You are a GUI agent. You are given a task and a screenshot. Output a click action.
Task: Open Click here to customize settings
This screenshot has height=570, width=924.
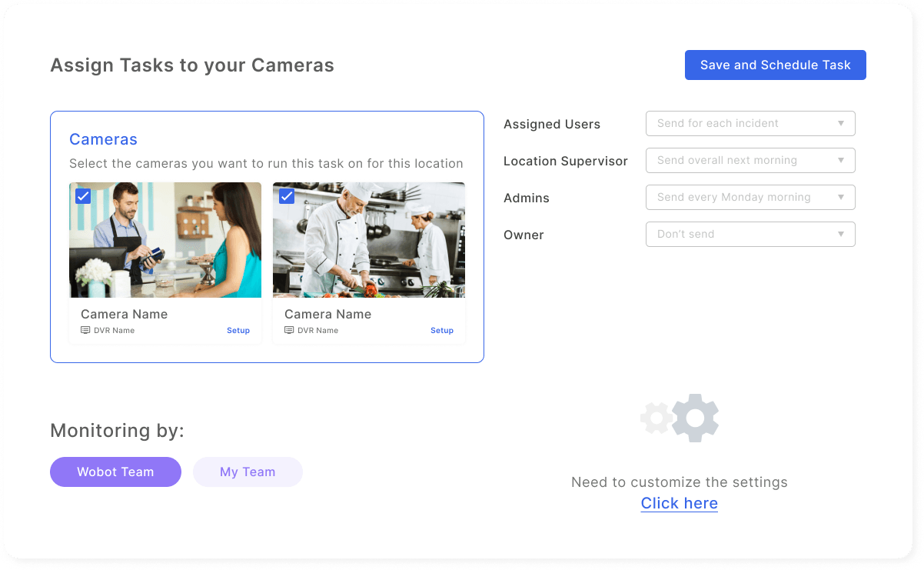coord(679,503)
